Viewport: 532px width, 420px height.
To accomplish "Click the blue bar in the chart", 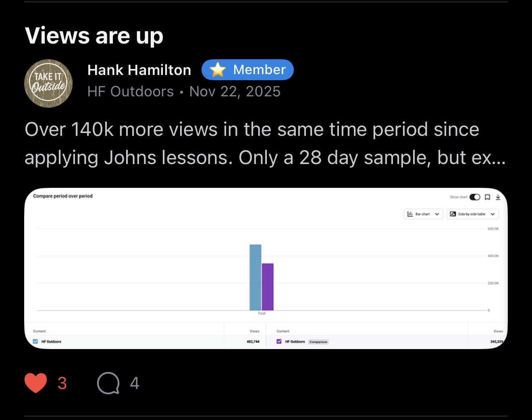I will click(256, 277).
